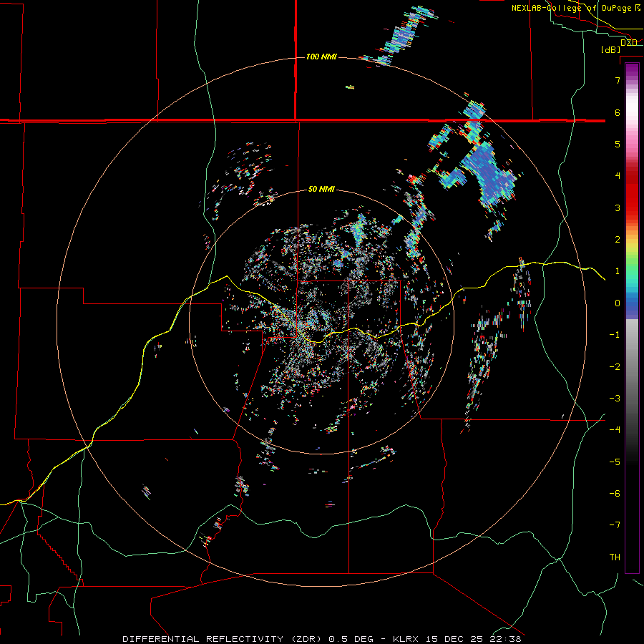Click the -5 scale label
Image resolution: width=644 pixels, height=644 pixels.
pos(615,462)
